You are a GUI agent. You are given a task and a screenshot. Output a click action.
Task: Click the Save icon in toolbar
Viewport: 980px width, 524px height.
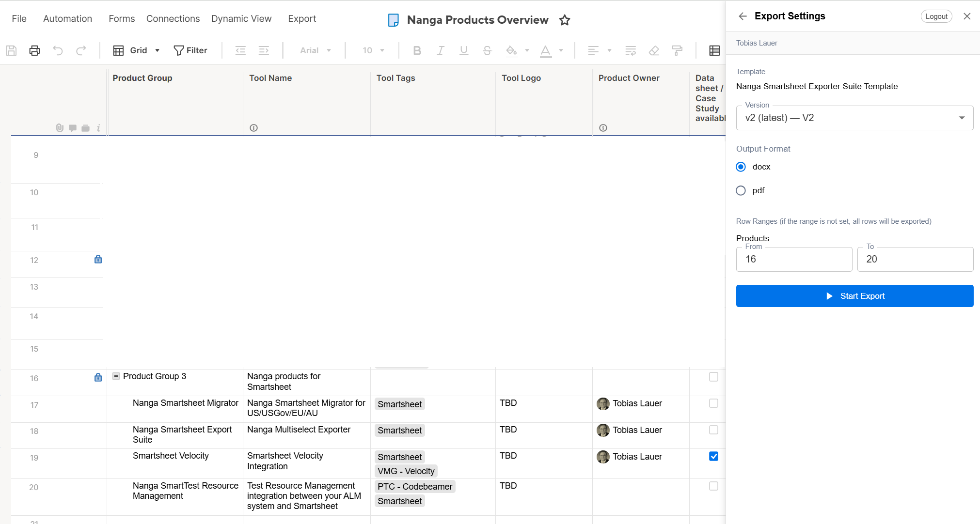[x=12, y=50]
